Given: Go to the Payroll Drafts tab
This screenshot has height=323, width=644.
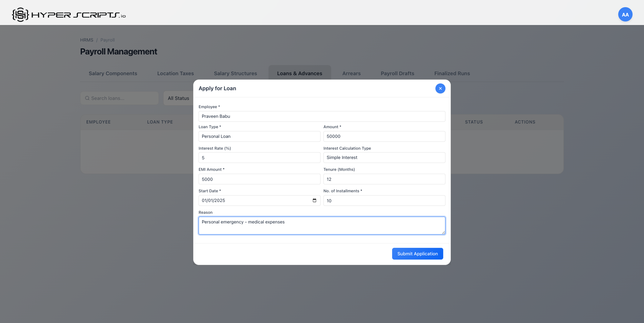Looking at the screenshot, I should point(397,73).
